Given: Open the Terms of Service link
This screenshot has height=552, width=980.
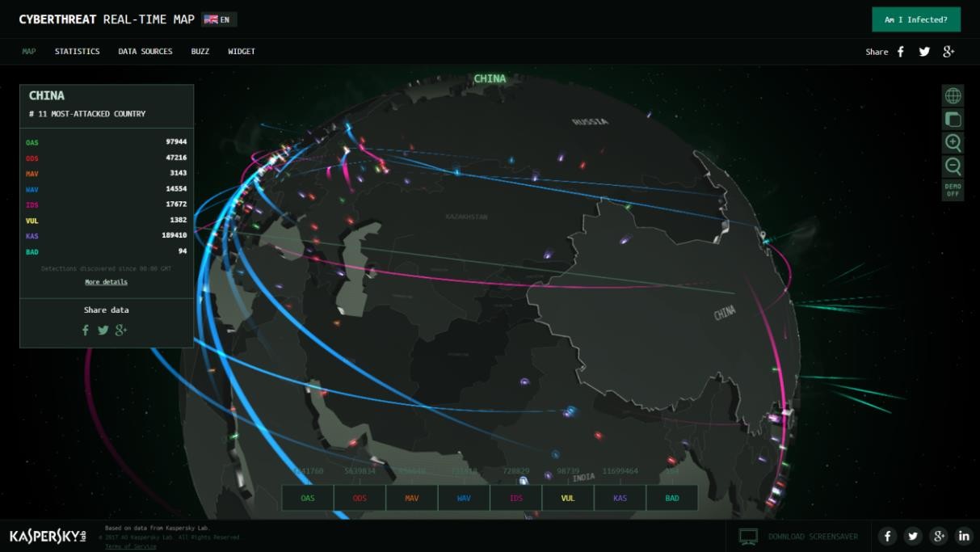Looking at the screenshot, I should click(131, 547).
